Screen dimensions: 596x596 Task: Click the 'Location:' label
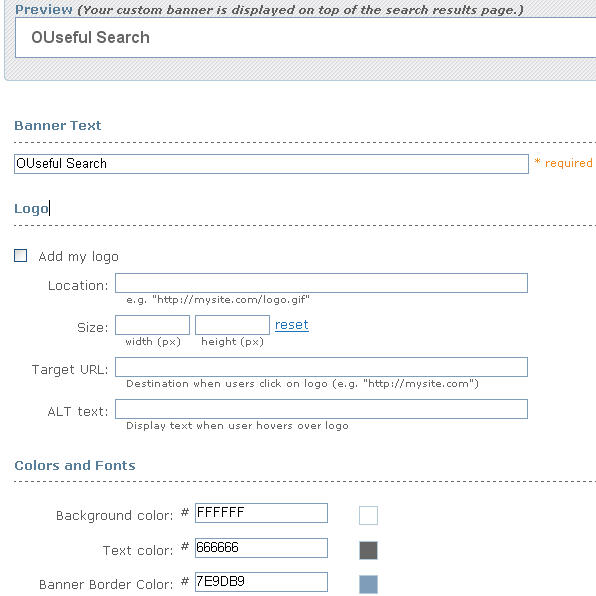(x=78, y=285)
